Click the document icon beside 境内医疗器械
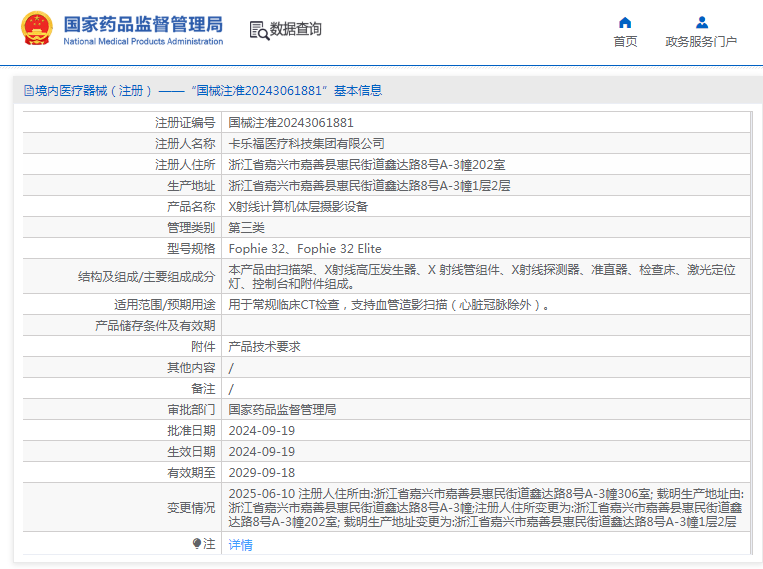The height and width of the screenshot is (569, 763). click(29, 91)
